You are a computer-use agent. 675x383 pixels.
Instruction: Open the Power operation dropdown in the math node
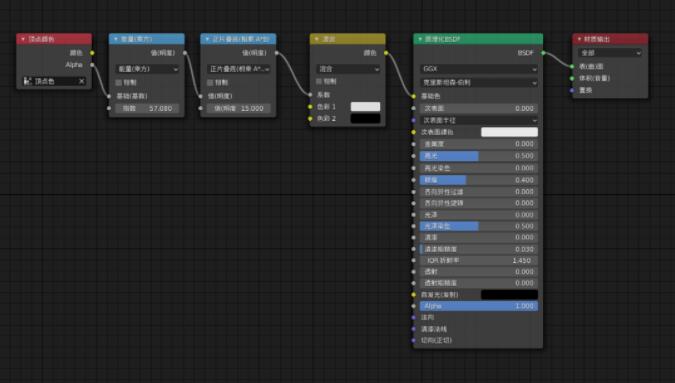(147, 69)
